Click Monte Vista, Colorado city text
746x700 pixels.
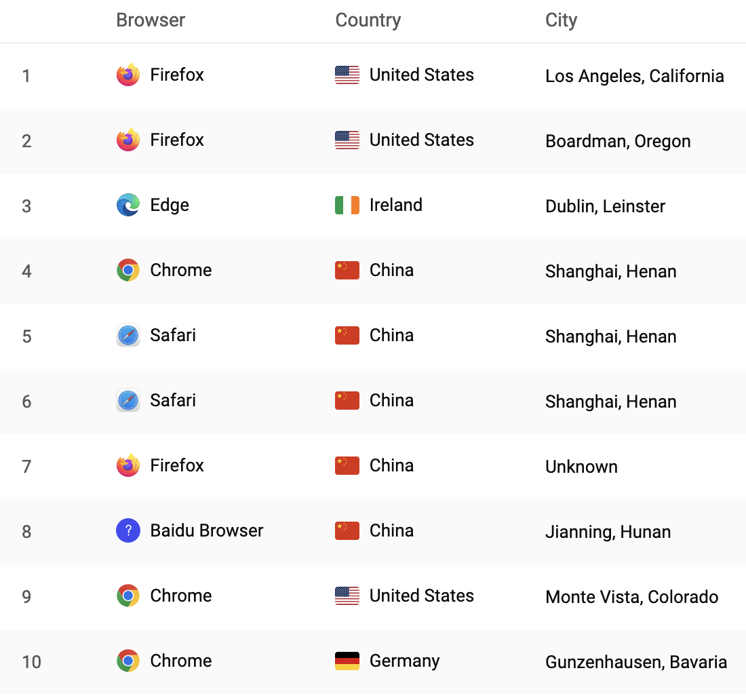[631, 597]
